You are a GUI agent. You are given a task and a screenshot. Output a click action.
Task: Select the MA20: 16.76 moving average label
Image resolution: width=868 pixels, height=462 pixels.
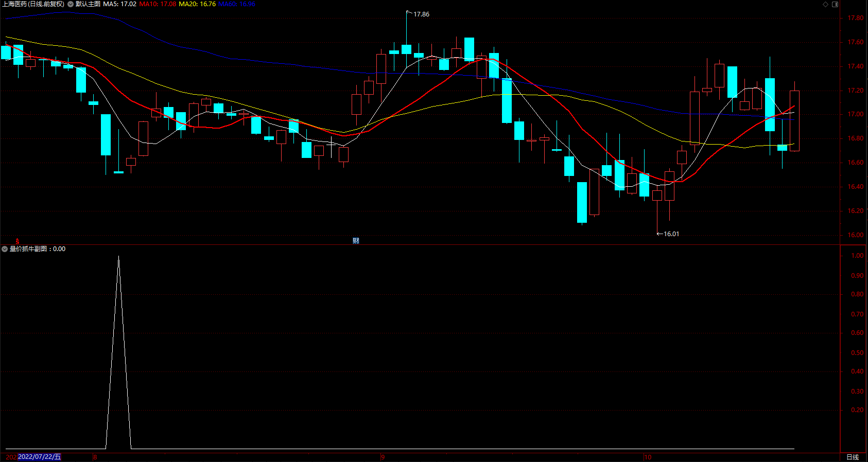[x=197, y=4]
